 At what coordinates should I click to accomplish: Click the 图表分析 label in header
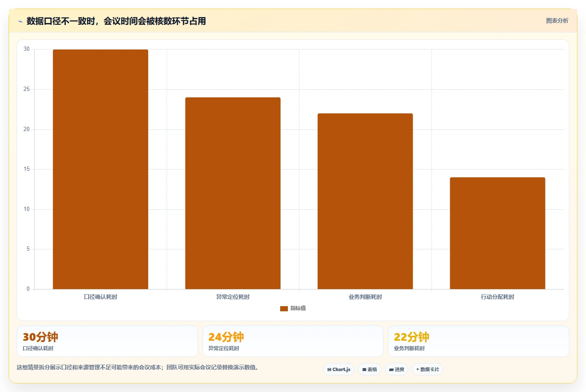(557, 20)
